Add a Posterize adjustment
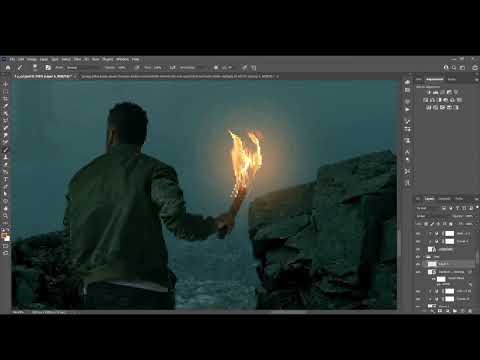The height and width of the screenshot is (360, 480). click(x=435, y=108)
